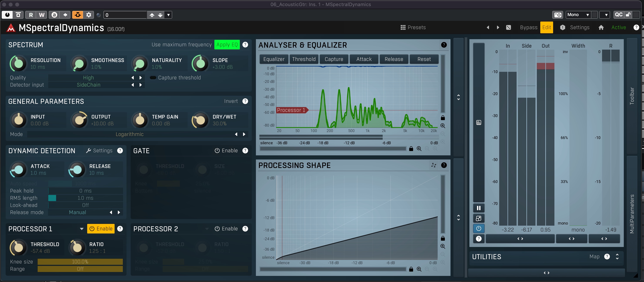The height and width of the screenshot is (282, 644).
Task: Enable the Gate section
Action: (226, 151)
